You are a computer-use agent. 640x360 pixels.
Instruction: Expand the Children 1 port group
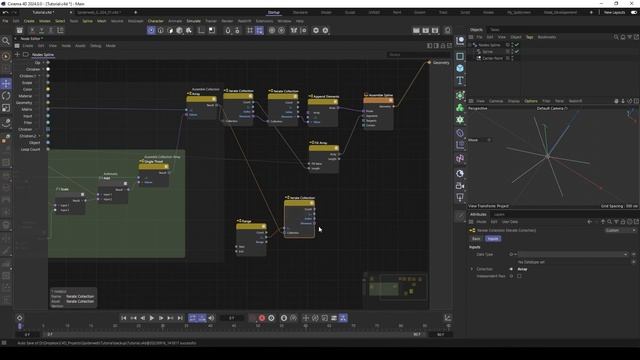pos(39,76)
